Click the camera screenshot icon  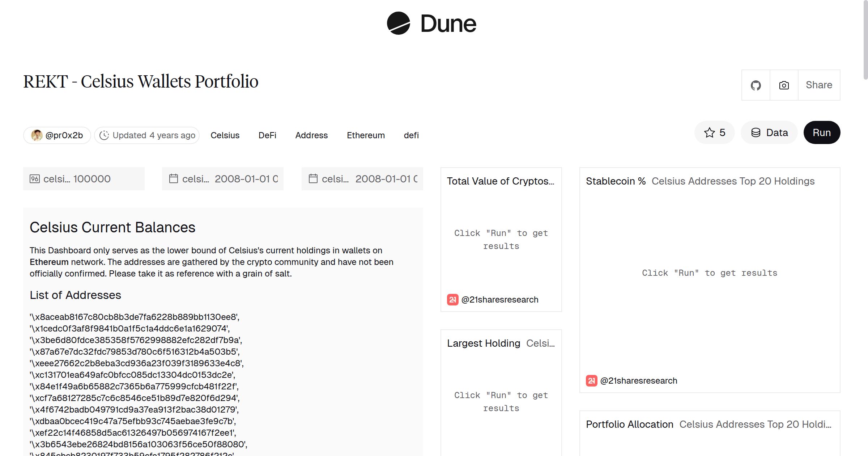click(784, 85)
